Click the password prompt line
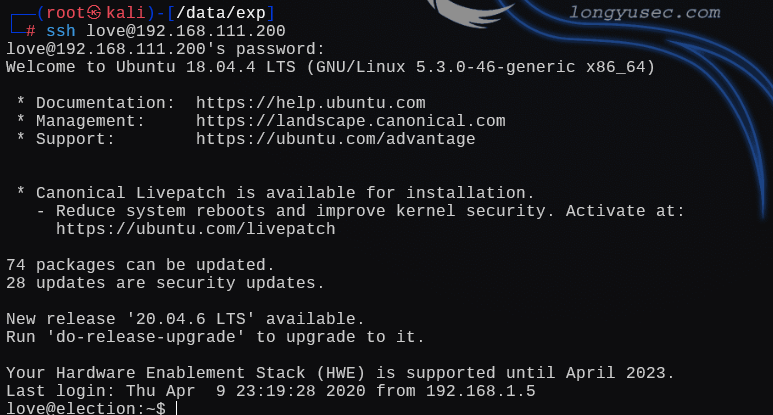 (165, 49)
